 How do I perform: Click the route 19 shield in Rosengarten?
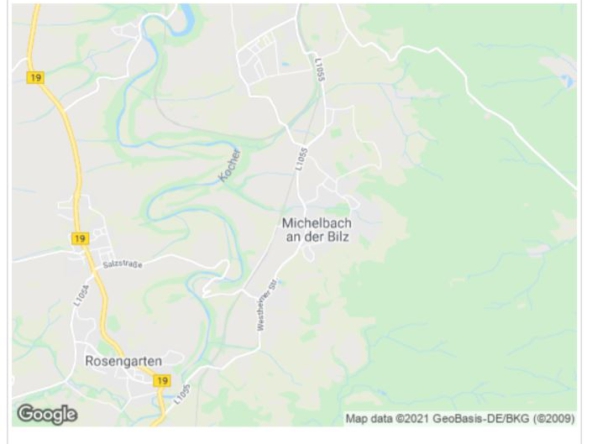tap(162, 381)
